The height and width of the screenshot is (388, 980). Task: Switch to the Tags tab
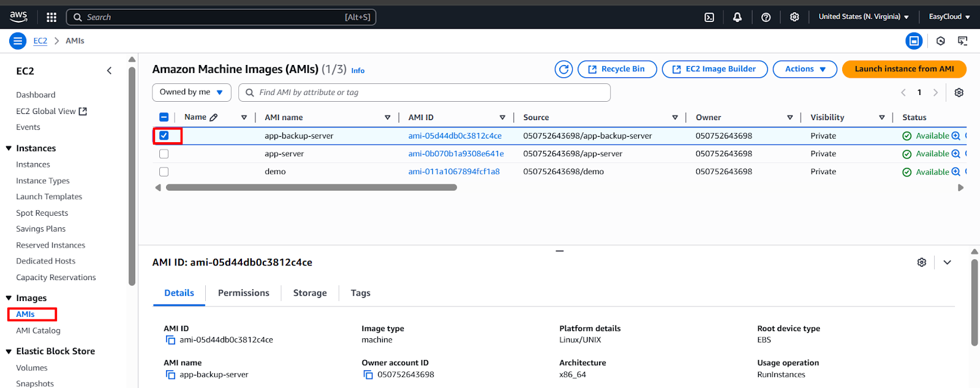point(361,293)
